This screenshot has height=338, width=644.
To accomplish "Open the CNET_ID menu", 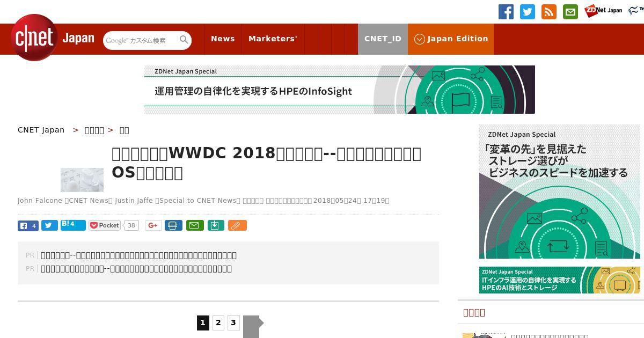I will pyautogui.click(x=383, y=39).
